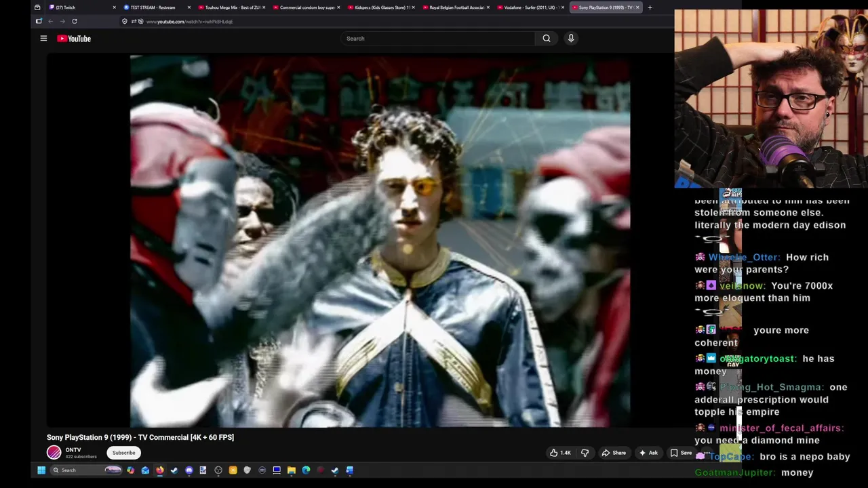Click the Windows taskbar Search box
Image resolution: width=868 pixels, height=488 pixels.
coord(86,470)
